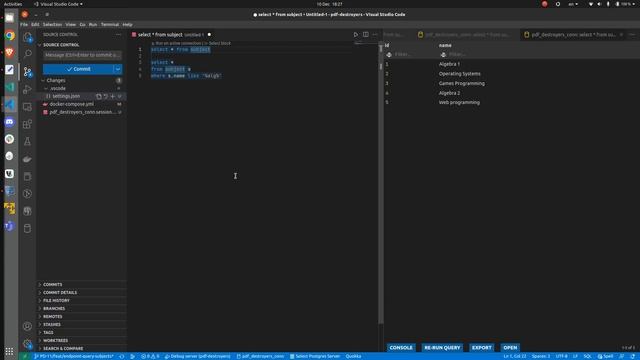Open the Search view in activity bar
The image size is (640, 360).
[27, 54]
